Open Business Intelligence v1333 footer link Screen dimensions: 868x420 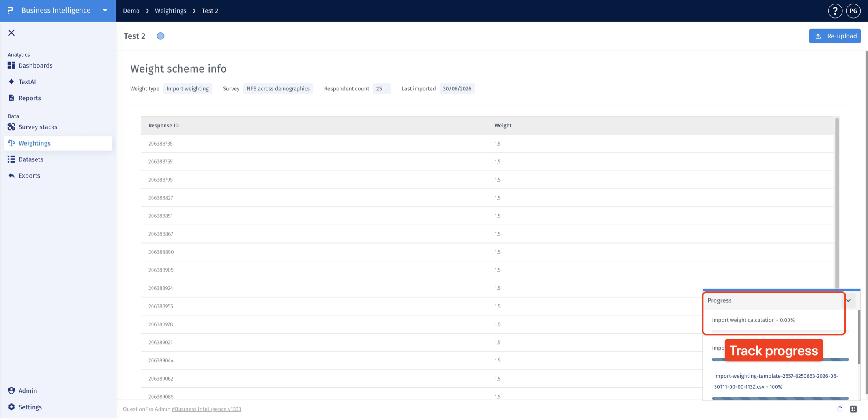click(206, 409)
